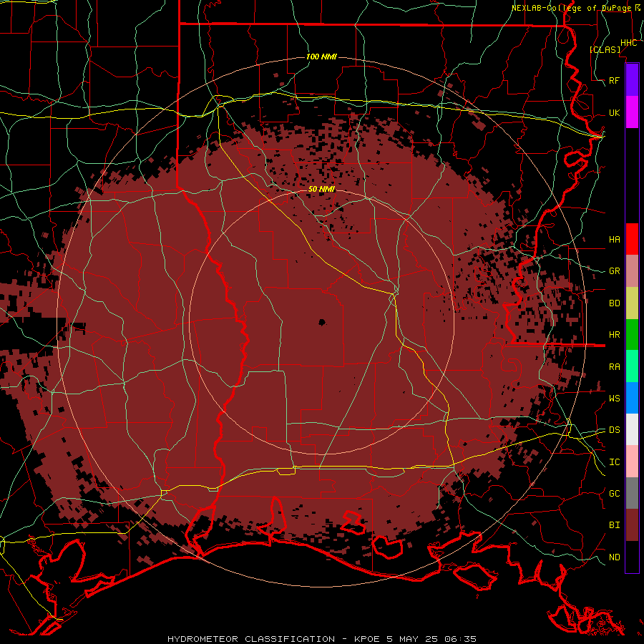Screen dimensions: 644x644
Task: Click the ND black legend swatch
Action: pyautogui.click(x=632, y=557)
